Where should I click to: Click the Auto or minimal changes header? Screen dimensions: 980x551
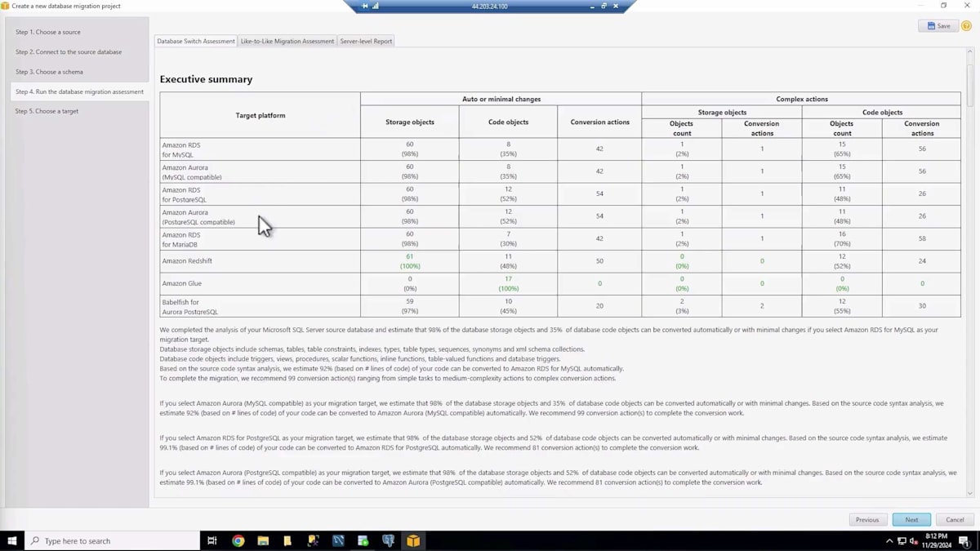click(501, 99)
